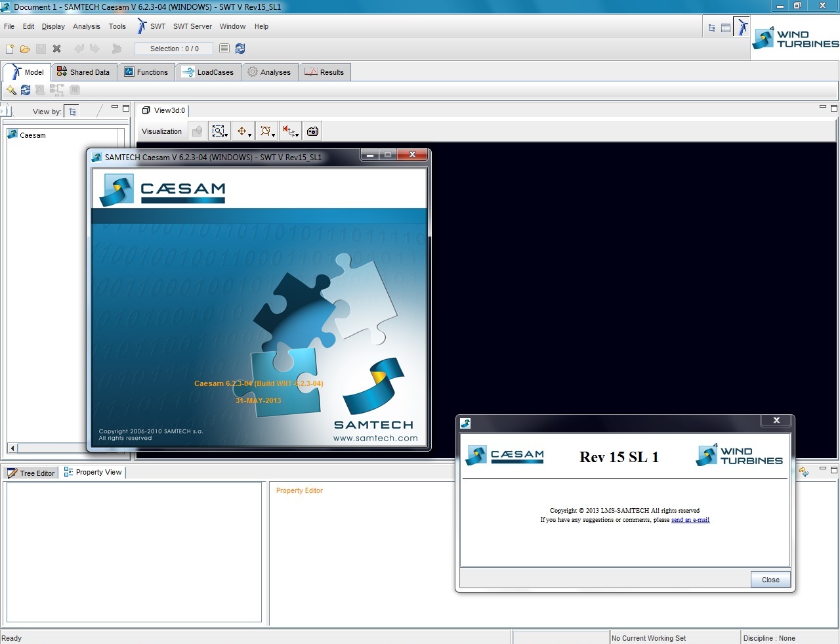The width and height of the screenshot is (840, 644).
Task: Click the refresh icon in Model toolbar
Action: coord(26,90)
